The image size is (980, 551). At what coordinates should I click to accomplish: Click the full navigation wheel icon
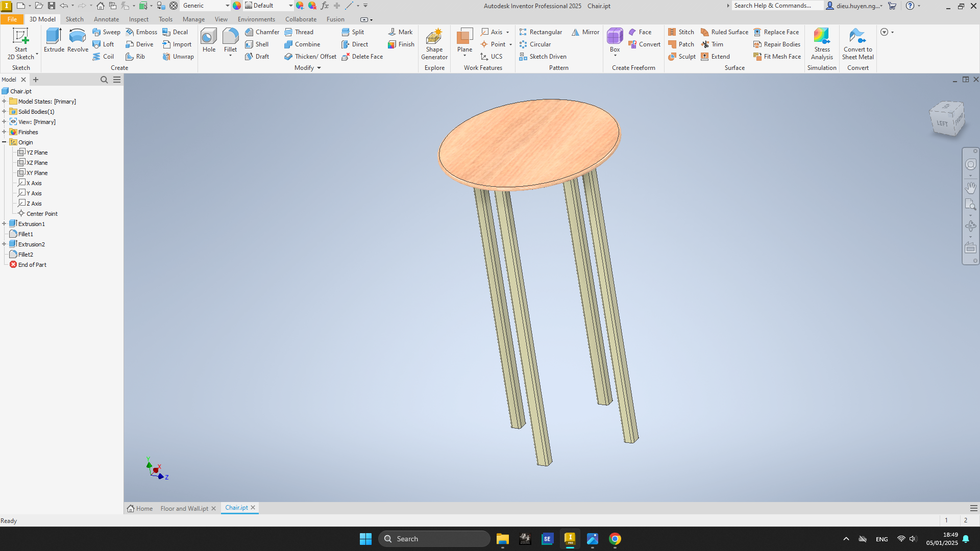coord(970,164)
